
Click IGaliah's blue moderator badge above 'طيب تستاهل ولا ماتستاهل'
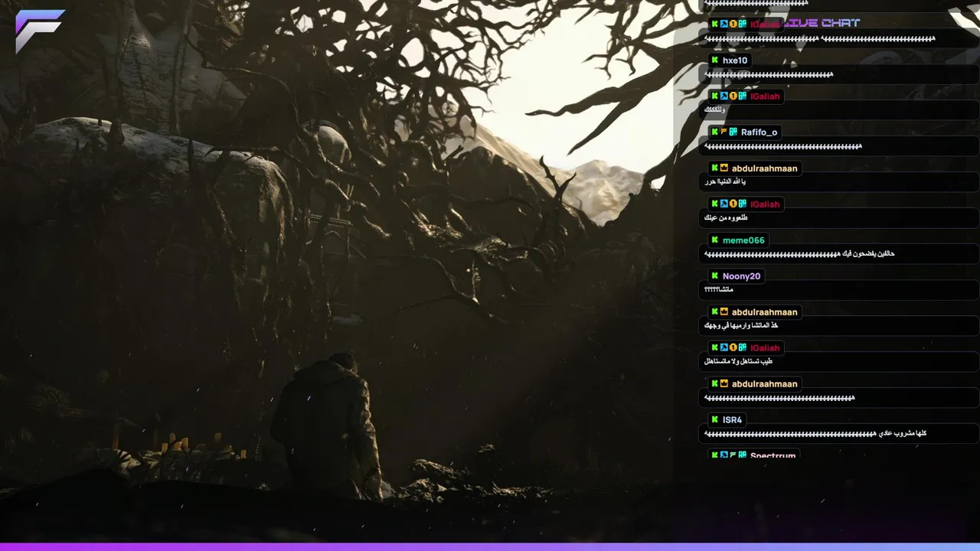(724, 348)
